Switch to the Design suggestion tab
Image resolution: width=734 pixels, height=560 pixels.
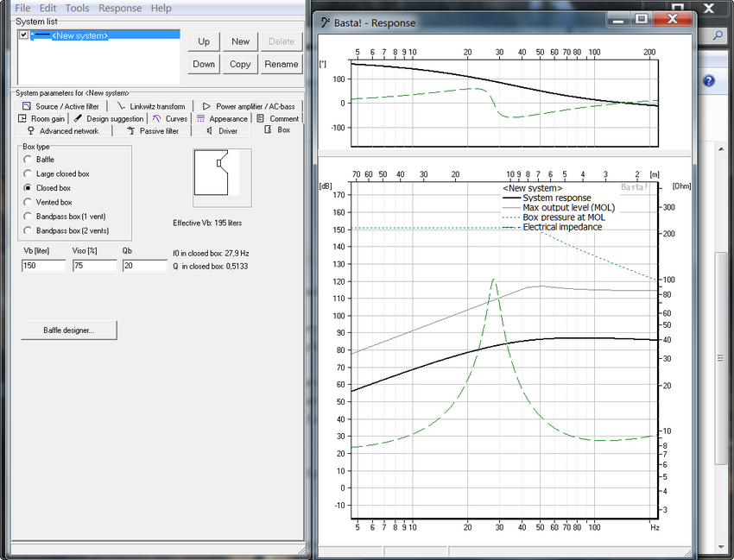108,118
